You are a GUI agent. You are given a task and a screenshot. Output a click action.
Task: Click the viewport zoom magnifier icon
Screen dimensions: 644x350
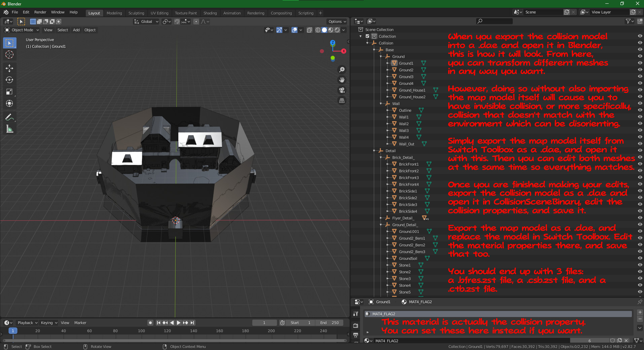342,70
